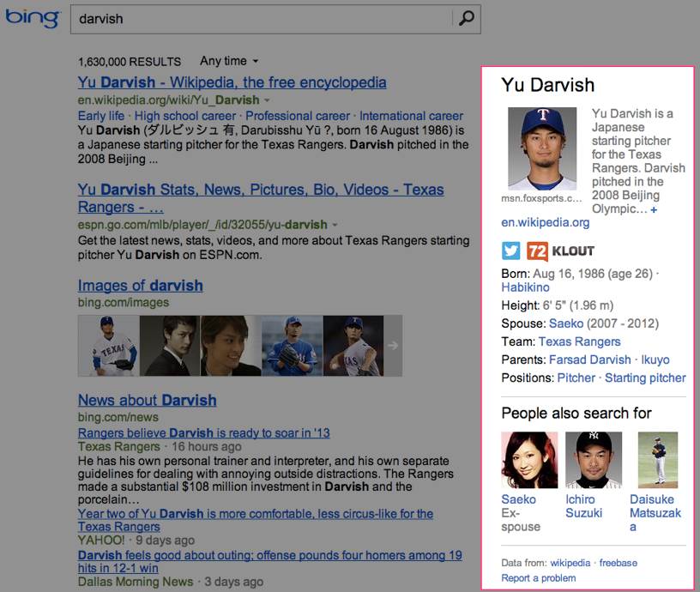Open fourth thumbnail player holding glove
The height and width of the screenshot is (592, 700).
click(292, 346)
